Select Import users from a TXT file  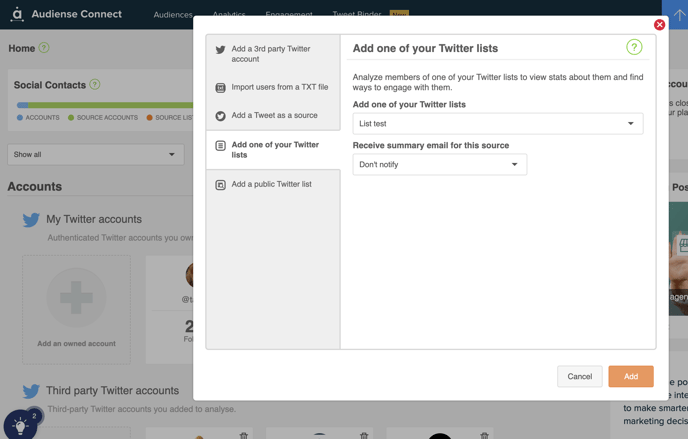point(273,87)
